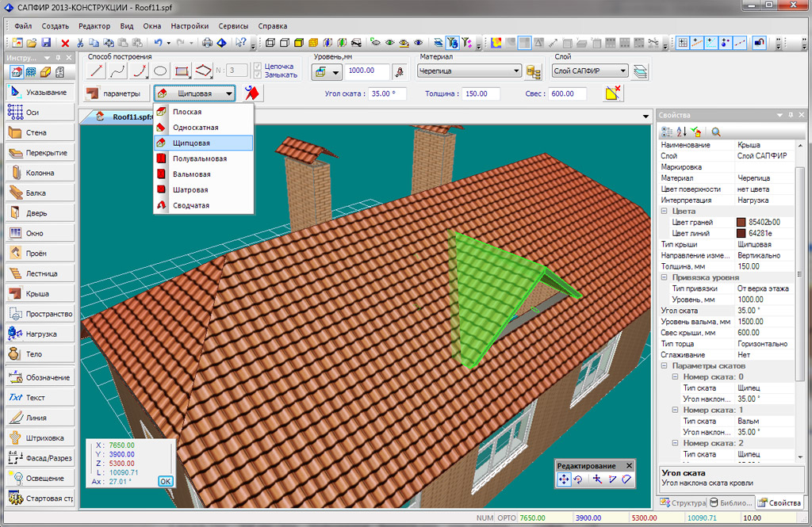This screenshot has height=527, width=812.
Task: Toggle the Замыкать checkbox
Action: (x=258, y=76)
